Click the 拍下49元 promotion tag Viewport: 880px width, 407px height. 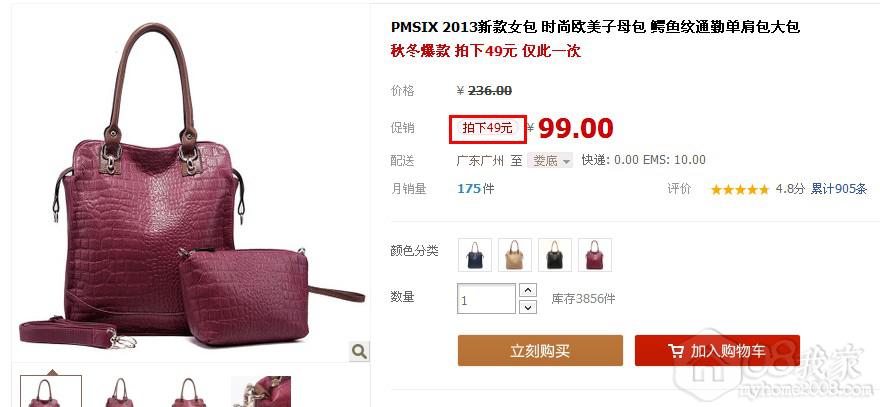pyautogui.click(x=488, y=129)
